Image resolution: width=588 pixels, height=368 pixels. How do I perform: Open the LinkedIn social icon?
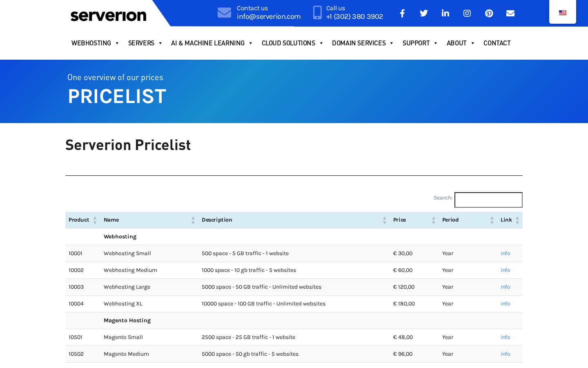pos(445,13)
